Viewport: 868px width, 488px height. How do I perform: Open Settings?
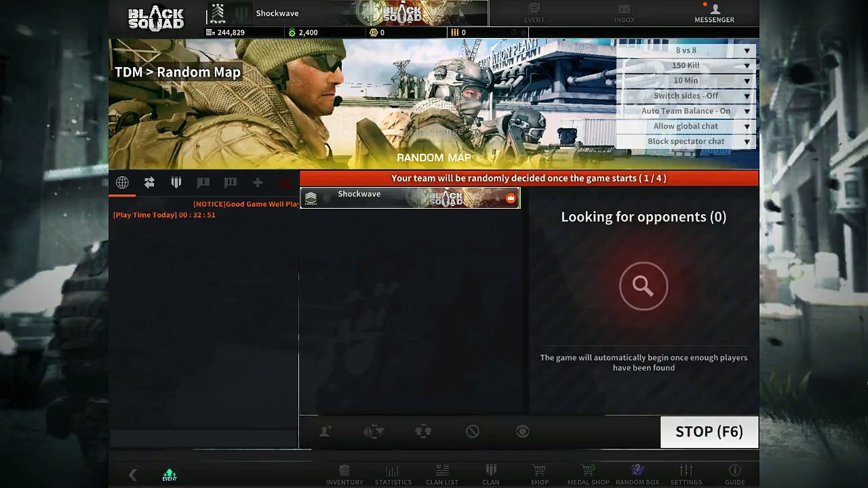tap(686, 474)
